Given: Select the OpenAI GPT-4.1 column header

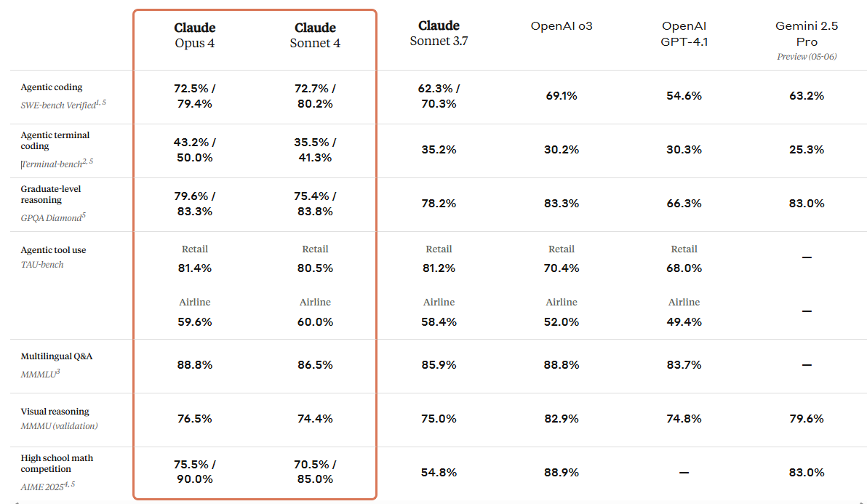Looking at the screenshot, I should click(684, 33).
